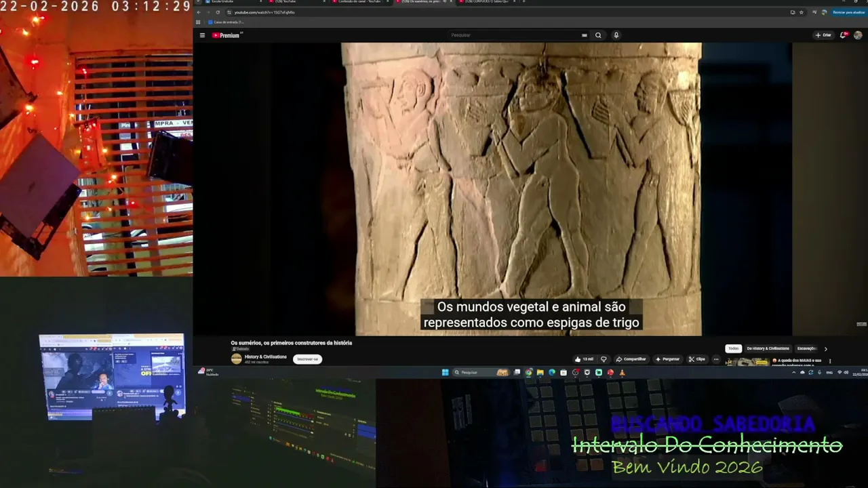Like the video with thumbs up
This screenshot has width=868, height=488.
pyautogui.click(x=584, y=359)
